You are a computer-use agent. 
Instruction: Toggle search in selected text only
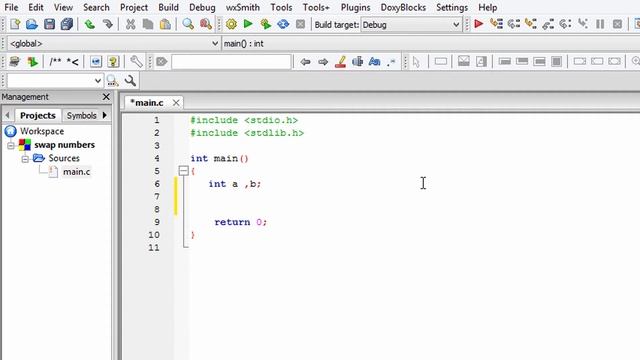pos(358,62)
